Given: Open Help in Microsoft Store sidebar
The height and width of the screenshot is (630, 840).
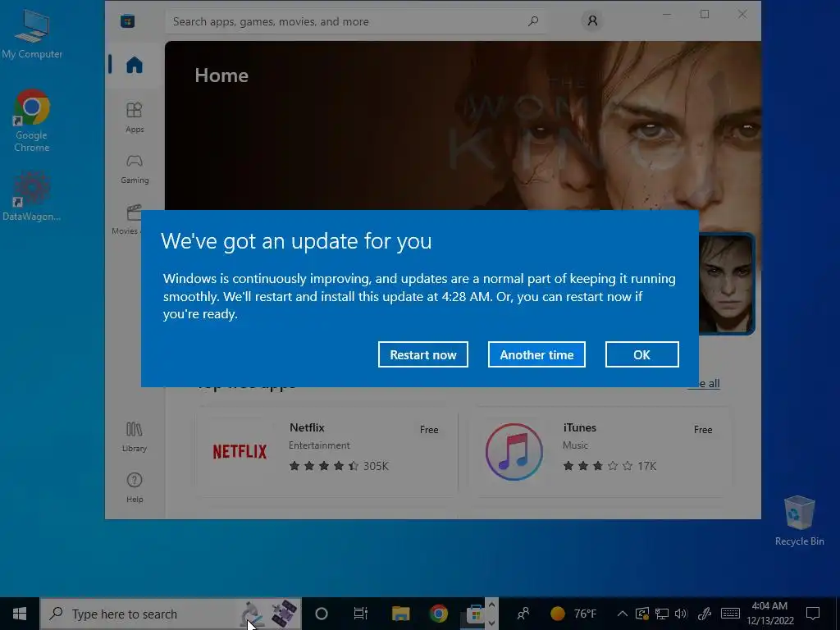Looking at the screenshot, I should [x=135, y=487].
